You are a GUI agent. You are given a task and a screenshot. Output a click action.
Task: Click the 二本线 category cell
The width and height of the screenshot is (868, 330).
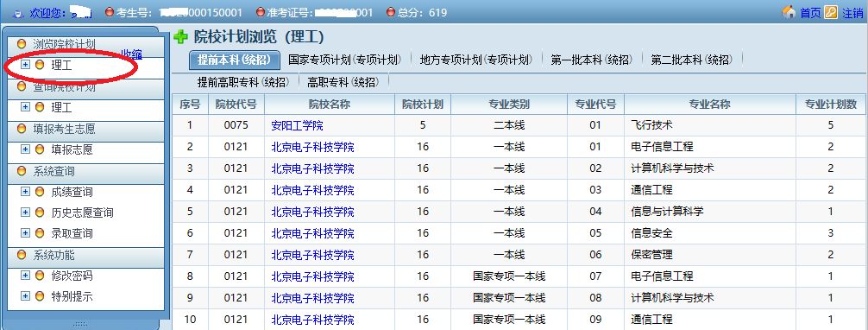pos(509,125)
